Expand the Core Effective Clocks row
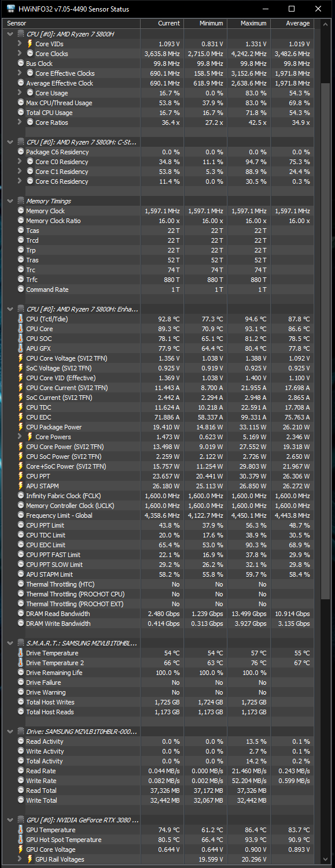The width and height of the screenshot is (335, 868). [x=21, y=73]
